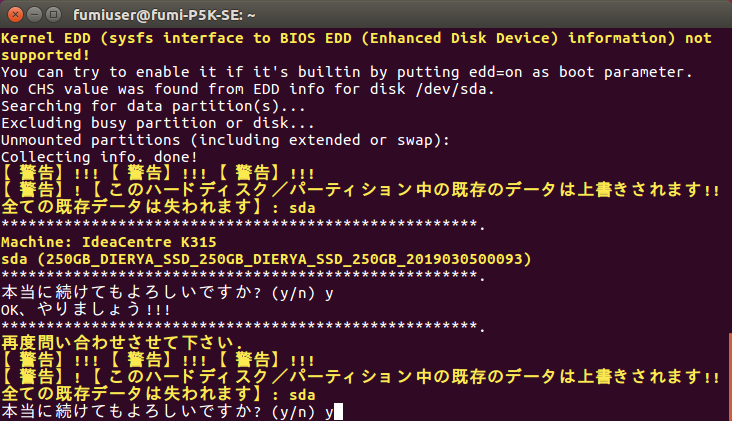Click the 'Collecting info. done!' line
This screenshot has height=421, width=732.
click(x=99, y=157)
